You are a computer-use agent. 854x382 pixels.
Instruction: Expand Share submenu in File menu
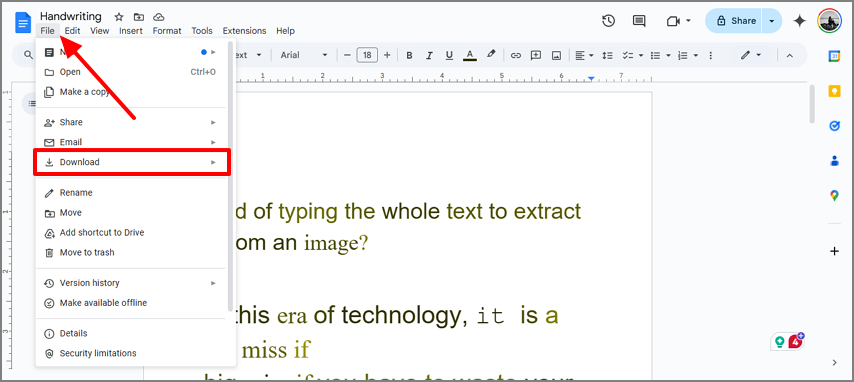click(x=131, y=122)
